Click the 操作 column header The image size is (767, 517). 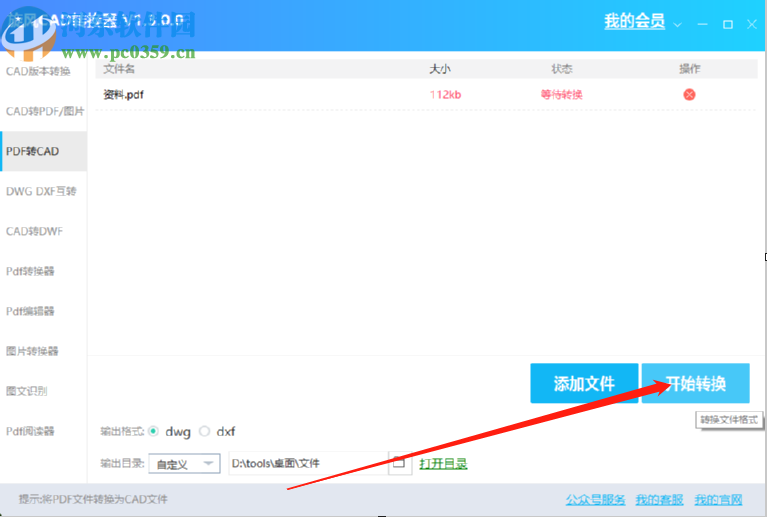(690, 69)
